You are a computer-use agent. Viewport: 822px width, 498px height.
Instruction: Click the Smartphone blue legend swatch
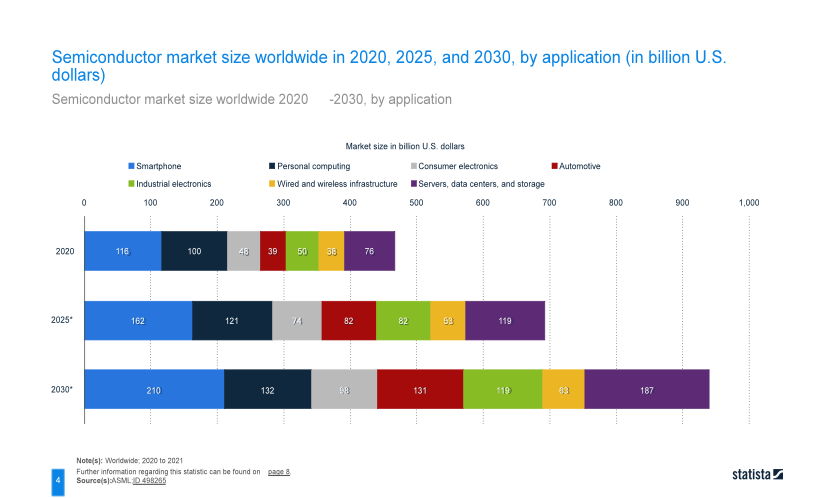pos(131,166)
